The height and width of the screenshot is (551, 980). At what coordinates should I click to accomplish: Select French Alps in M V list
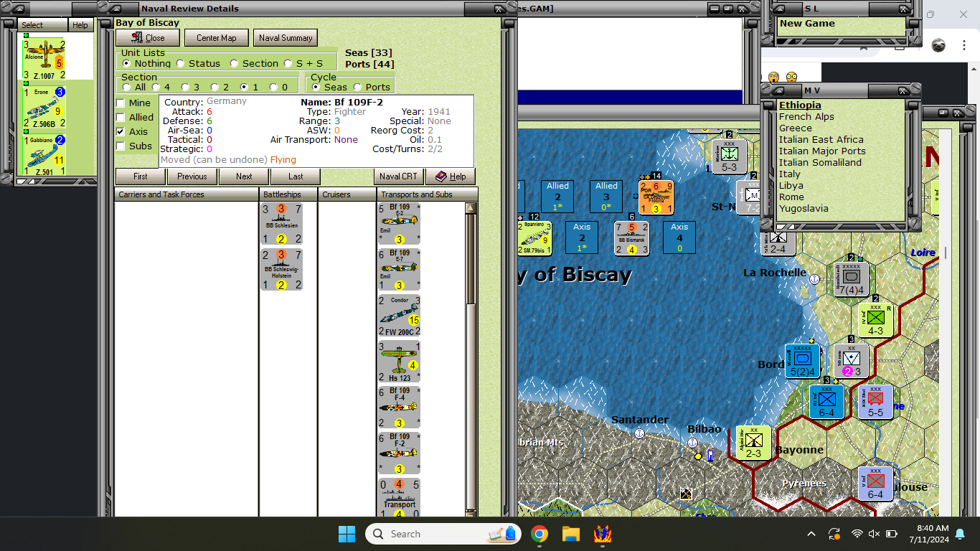[806, 117]
